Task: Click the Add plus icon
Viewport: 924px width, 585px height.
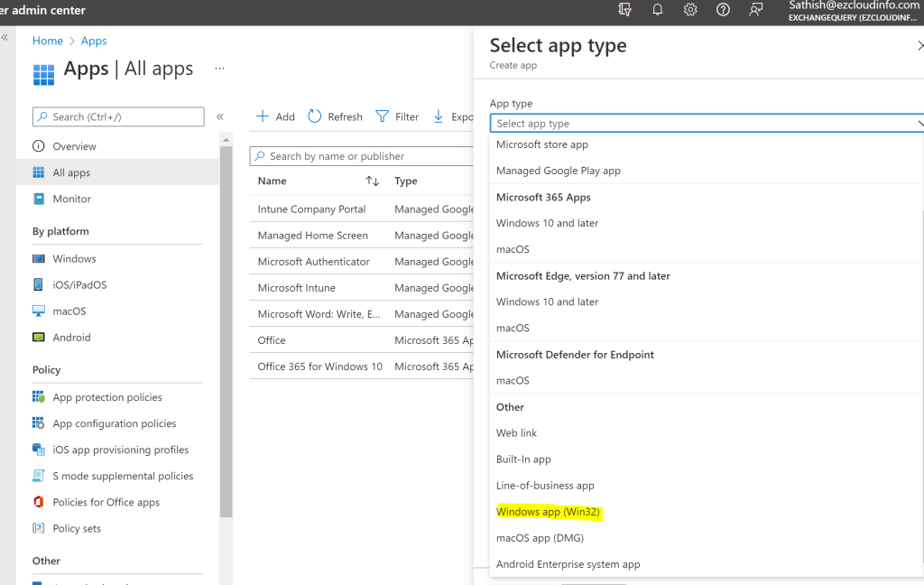Action: [263, 116]
